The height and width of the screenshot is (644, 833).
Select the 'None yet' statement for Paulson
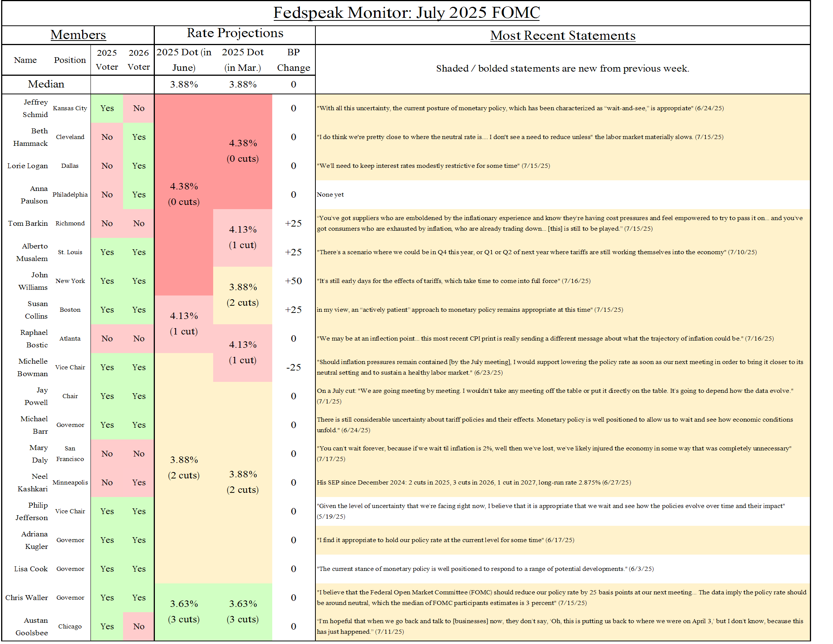(330, 195)
